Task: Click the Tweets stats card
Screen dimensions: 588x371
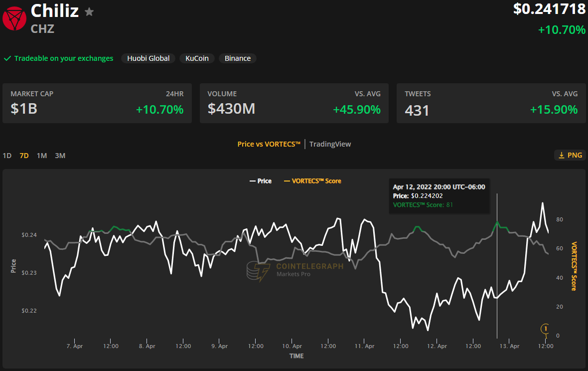Action: (491, 103)
